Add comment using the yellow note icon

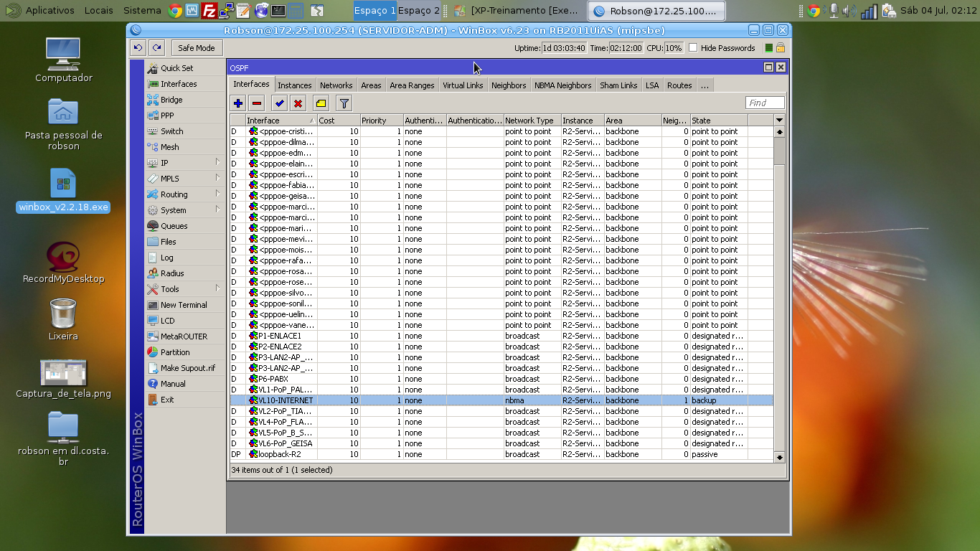tap(321, 103)
